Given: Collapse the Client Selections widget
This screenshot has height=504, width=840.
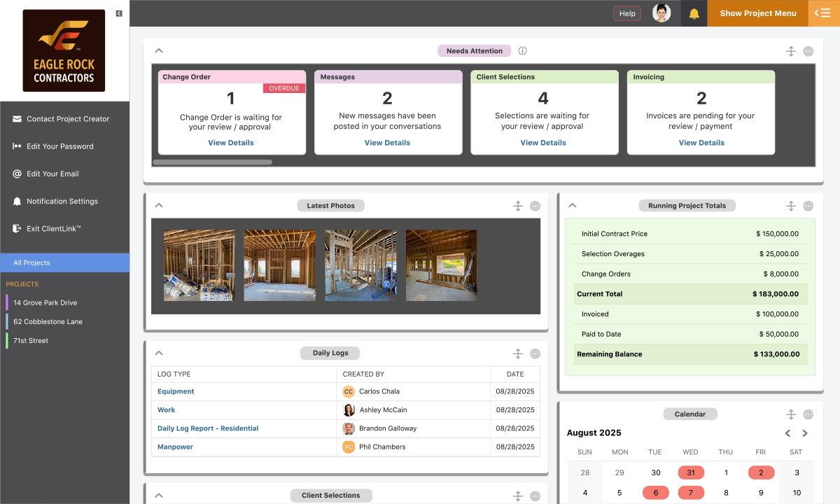Looking at the screenshot, I should click(159, 496).
